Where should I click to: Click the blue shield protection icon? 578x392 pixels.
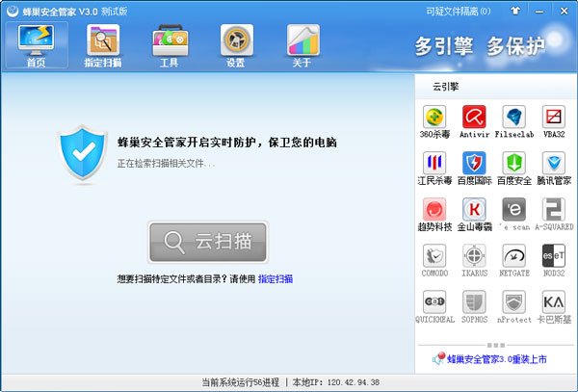pyautogui.click(x=83, y=154)
